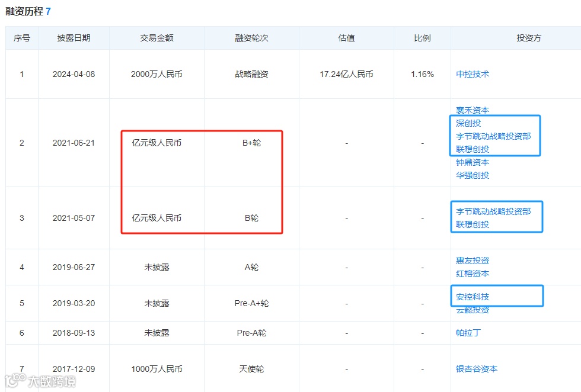Click the 比例 column header
This screenshot has height=392, width=581.
point(422,38)
